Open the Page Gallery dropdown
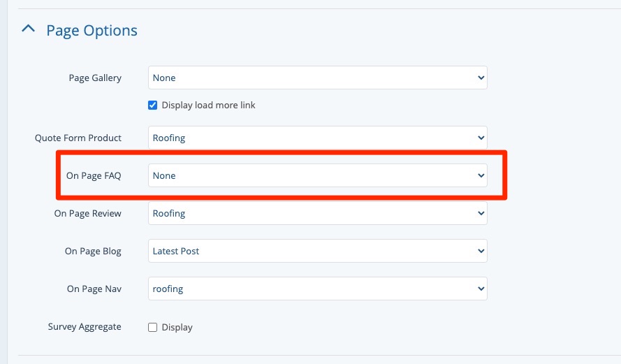This screenshot has height=364, width=621. pyautogui.click(x=317, y=78)
